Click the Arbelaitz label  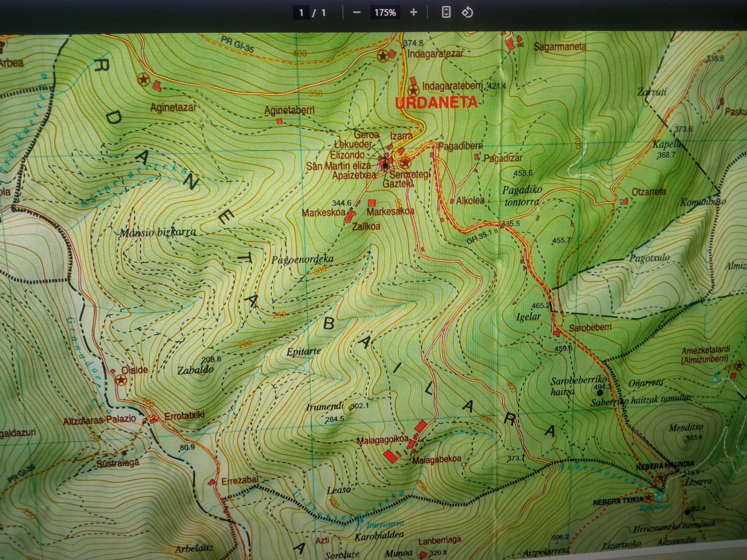point(194,549)
